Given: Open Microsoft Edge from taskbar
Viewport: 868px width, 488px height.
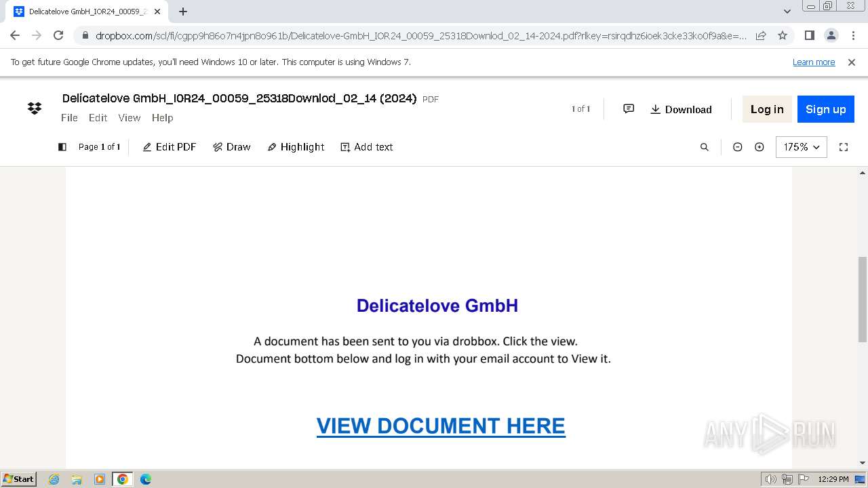Looking at the screenshot, I should (145, 479).
